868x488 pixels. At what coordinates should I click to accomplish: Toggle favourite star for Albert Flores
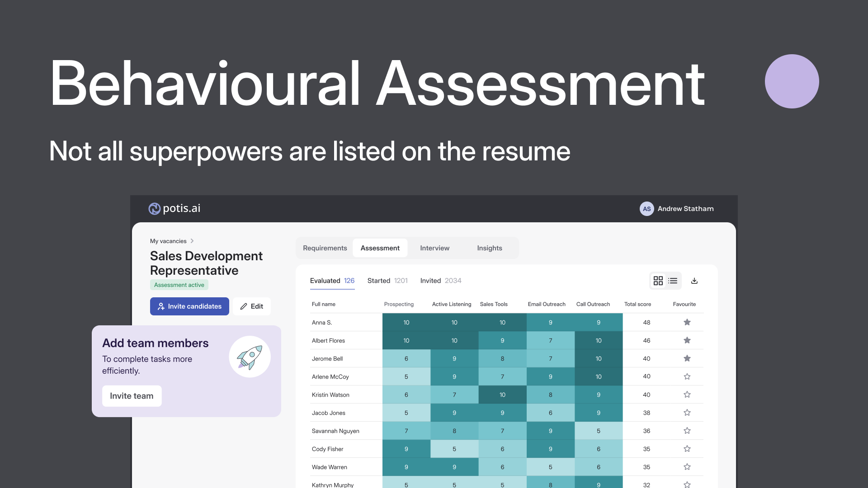[687, 340]
